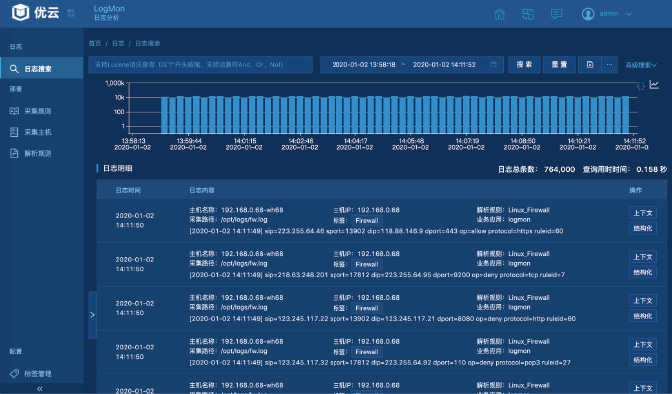Image resolution: width=672 pixels, height=394 pixels.
Task: Click the save-search document icon button
Action: [590, 65]
